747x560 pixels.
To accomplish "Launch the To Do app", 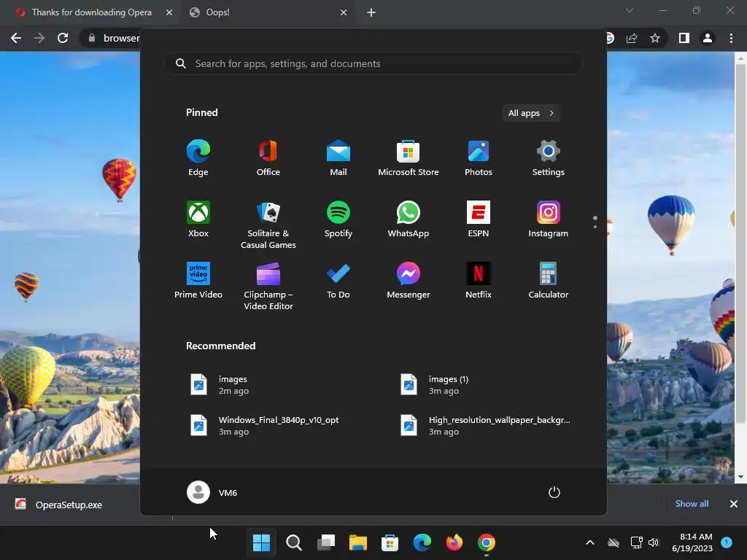I will point(338,281).
